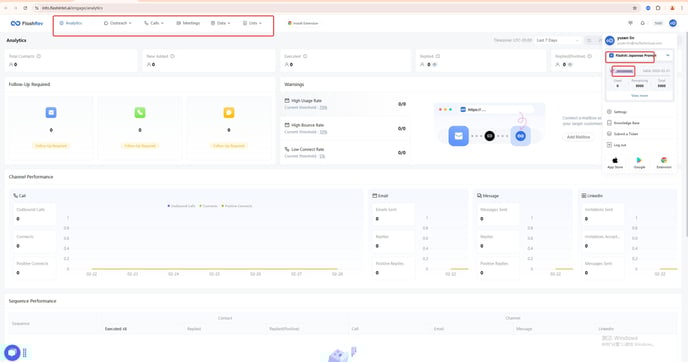Click the Executed info icon
This screenshot has width=688, height=362.
tap(305, 56)
